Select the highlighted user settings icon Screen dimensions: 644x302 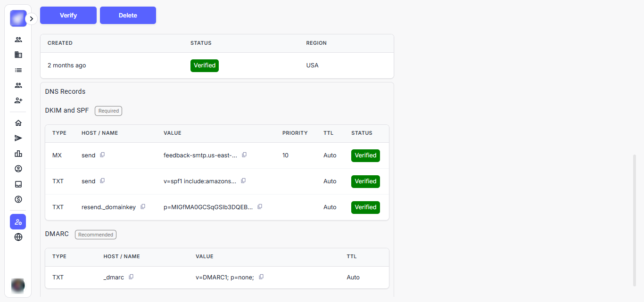click(x=18, y=221)
